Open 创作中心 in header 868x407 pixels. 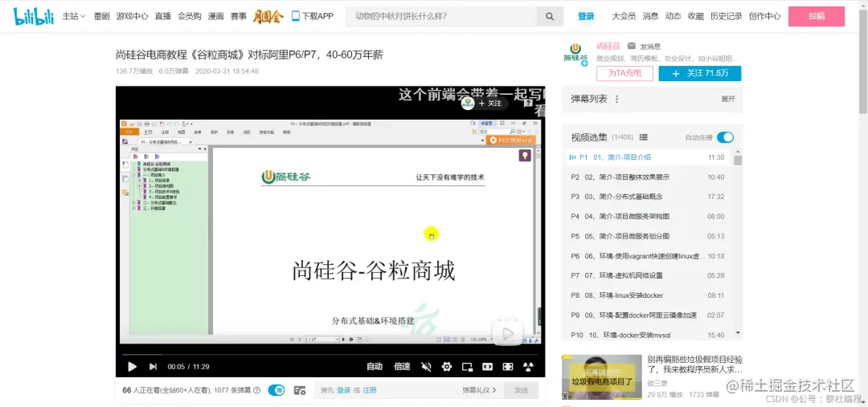point(764,16)
